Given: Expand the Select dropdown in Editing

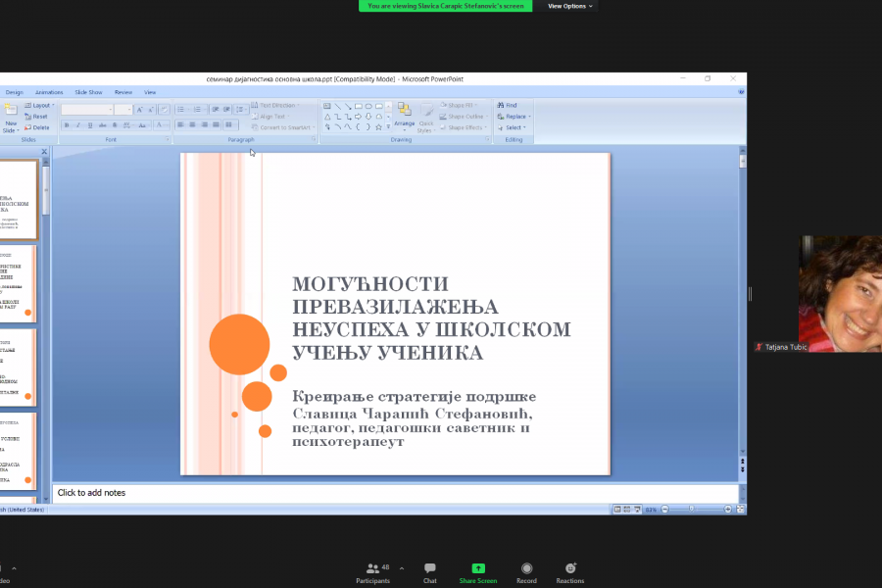Looking at the screenshot, I should pos(513,127).
